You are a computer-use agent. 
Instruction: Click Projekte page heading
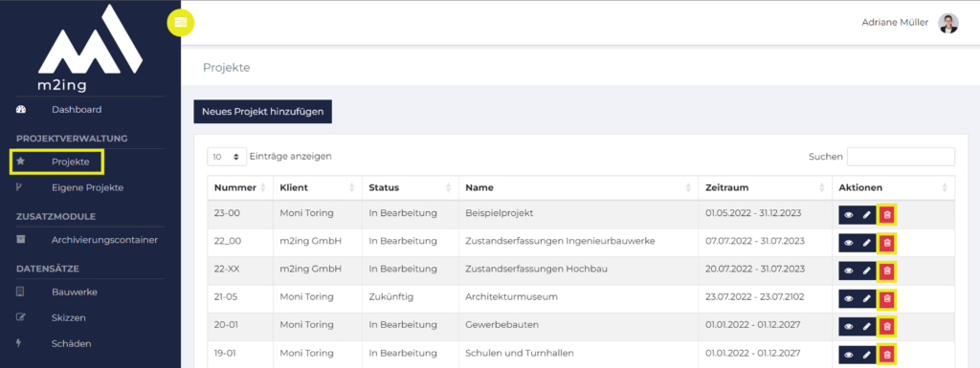coord(226,67)
